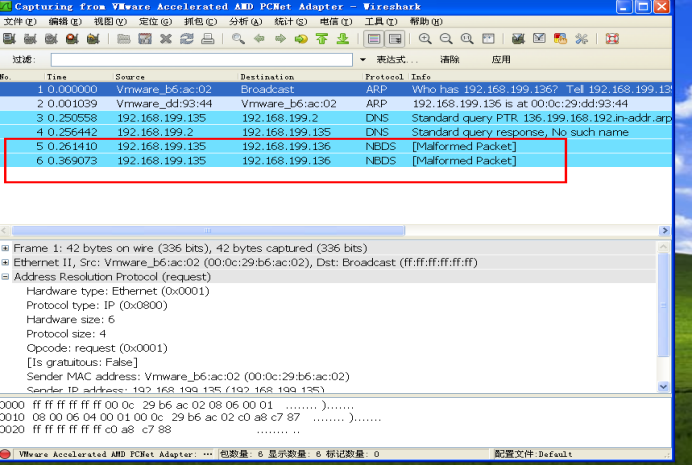This screenshot has width=692, height=465.
Task: Click details pane scroll up arrow
Action: 663,247
